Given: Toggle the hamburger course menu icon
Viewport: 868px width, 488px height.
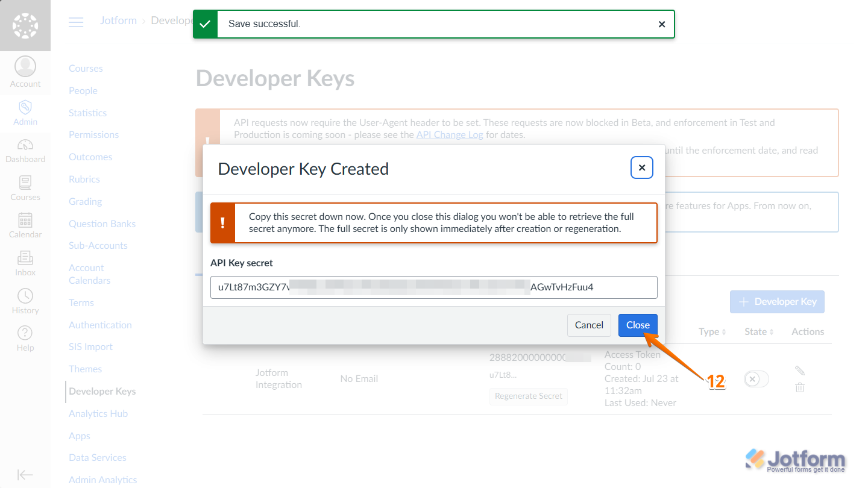Looking at the screenshot, I should [x=76, y=22].
